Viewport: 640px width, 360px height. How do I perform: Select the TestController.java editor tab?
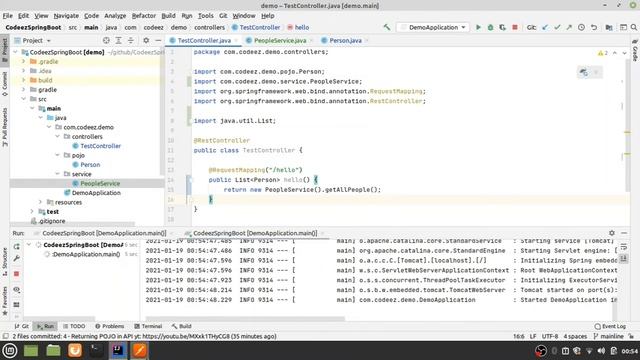pos(204,40)
